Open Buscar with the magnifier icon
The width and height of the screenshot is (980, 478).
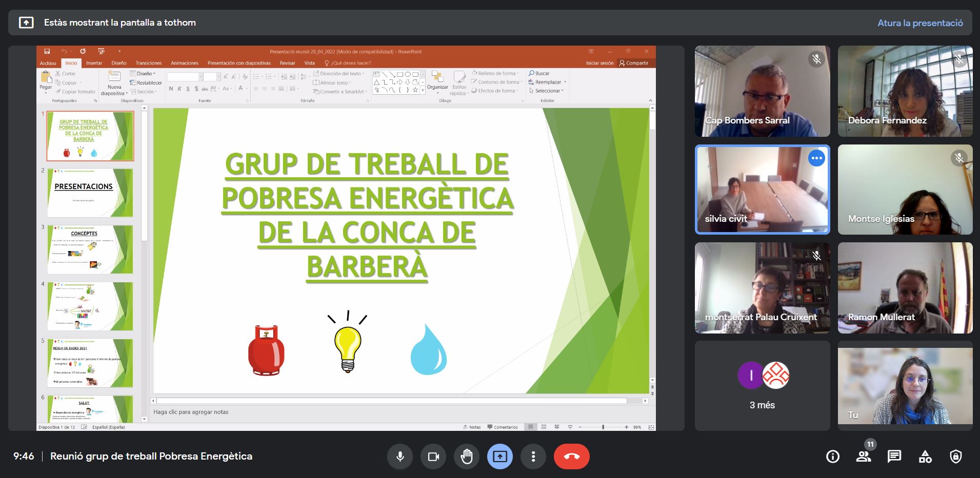point(532,73)
